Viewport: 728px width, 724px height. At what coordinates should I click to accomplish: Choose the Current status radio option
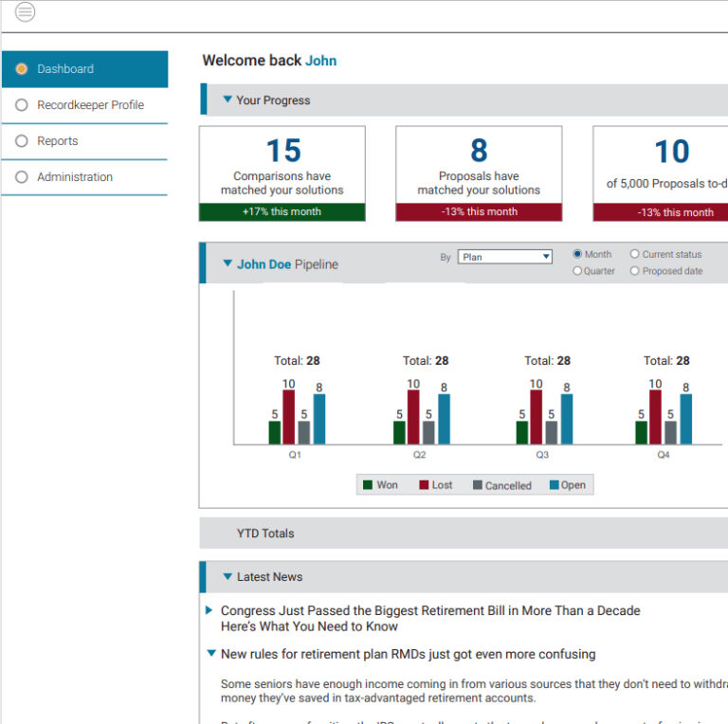click(x=634, y=255)
